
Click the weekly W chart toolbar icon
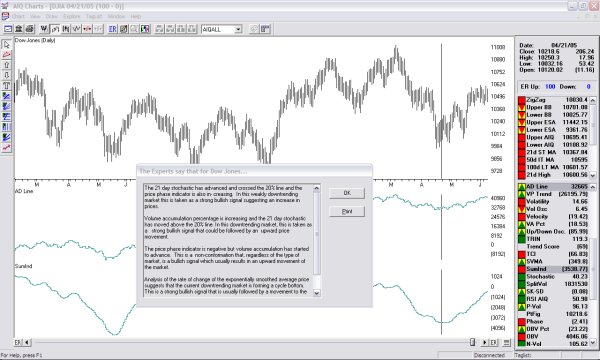pyautogui.click(x=44, y=29)
